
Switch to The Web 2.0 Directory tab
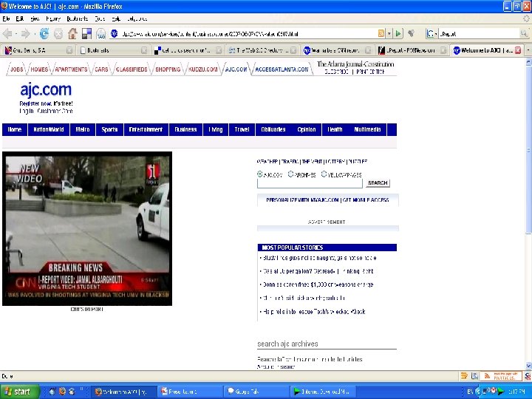(261, 50)
